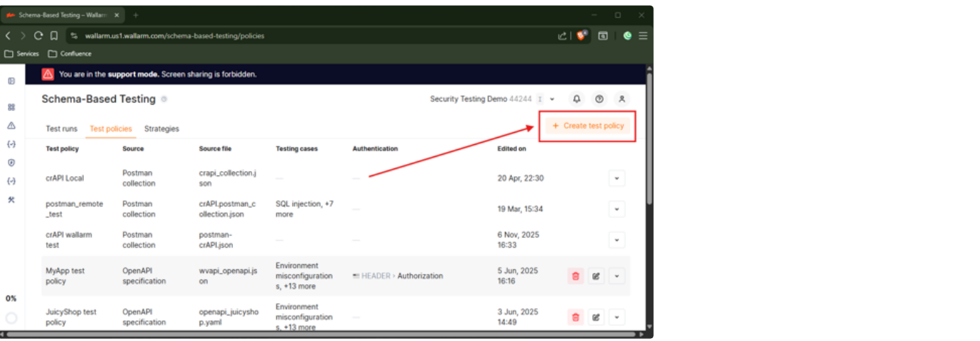Click the Authentication column header

click(x=375, y=149)
